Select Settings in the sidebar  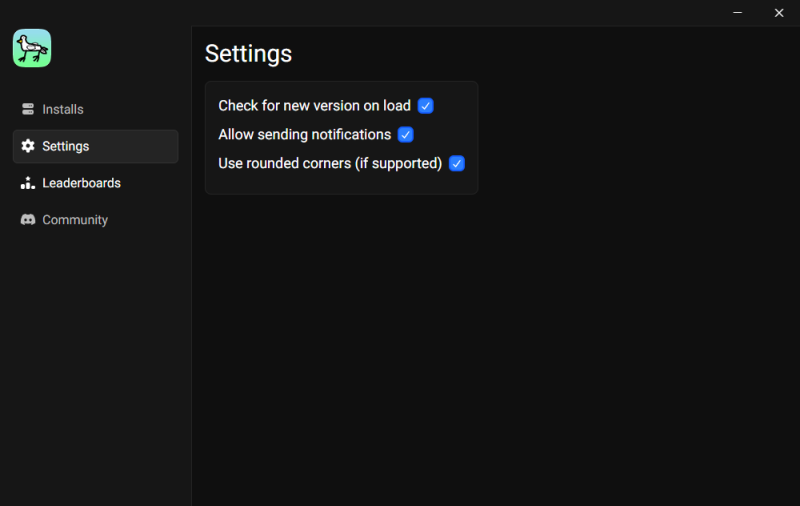(x=95, y=146)
